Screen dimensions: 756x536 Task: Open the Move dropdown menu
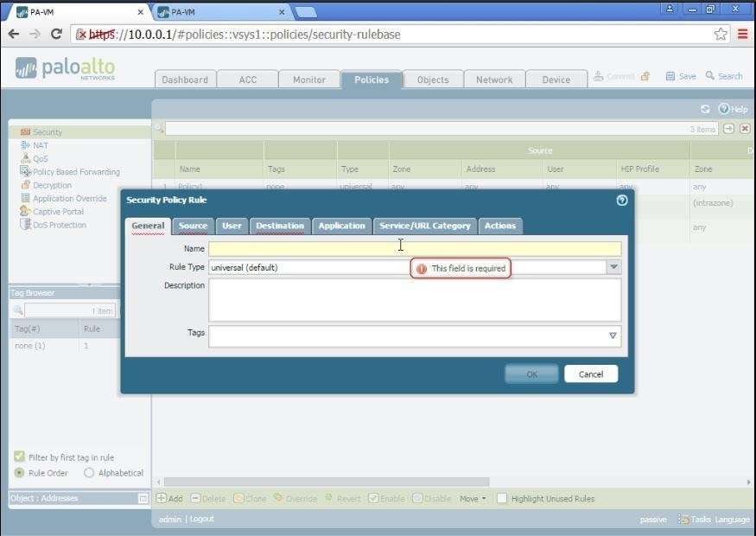tap(472, 499)
